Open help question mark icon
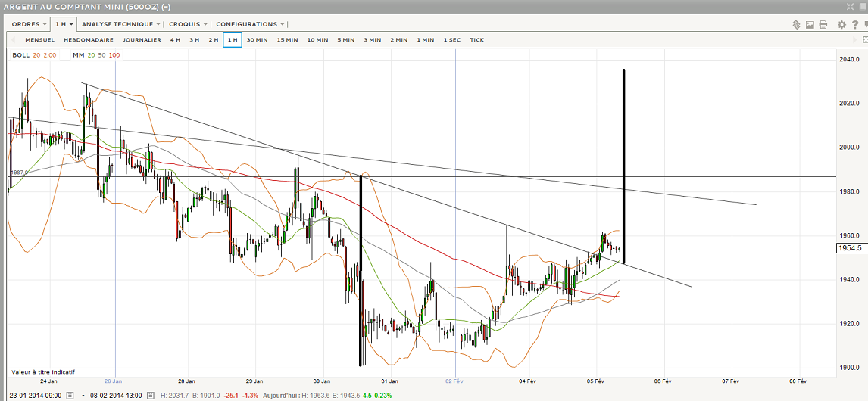This screenshot has width=868, height=401. tap(854, 24)
